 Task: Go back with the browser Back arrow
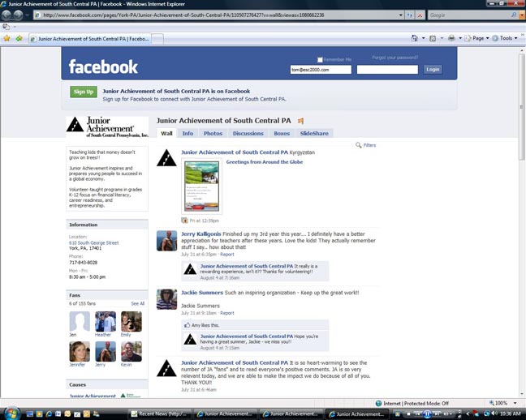6,15
